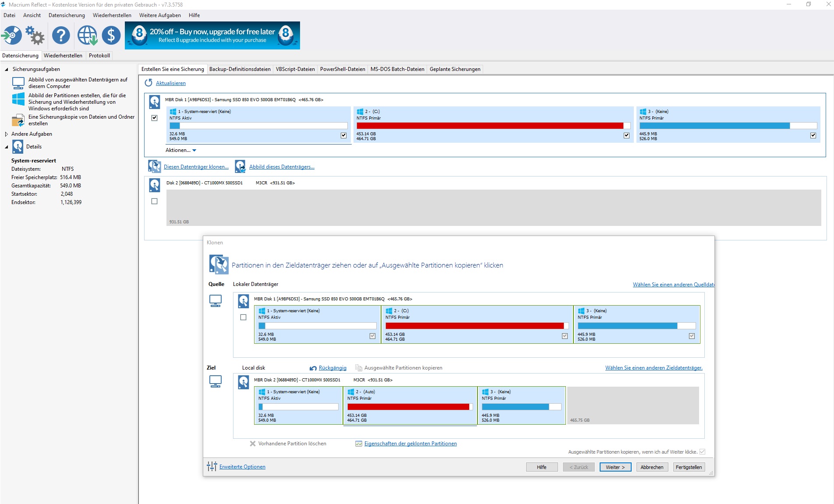Click the Klonen dialog header clone icon

[219, 264]
